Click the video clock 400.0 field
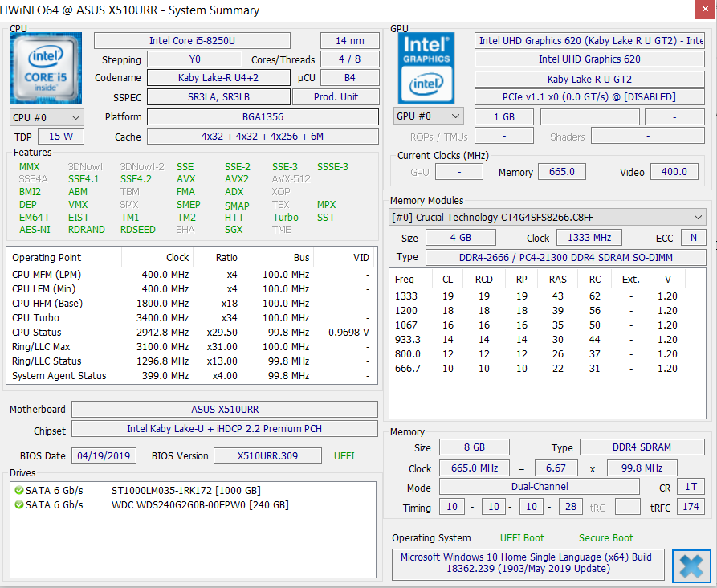717x588 pixels. click(674, 172)
